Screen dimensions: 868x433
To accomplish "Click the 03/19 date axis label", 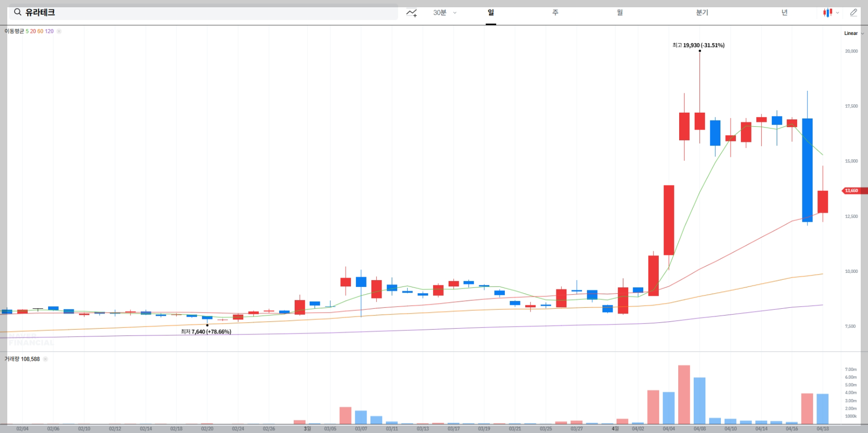I will point(484,429).
